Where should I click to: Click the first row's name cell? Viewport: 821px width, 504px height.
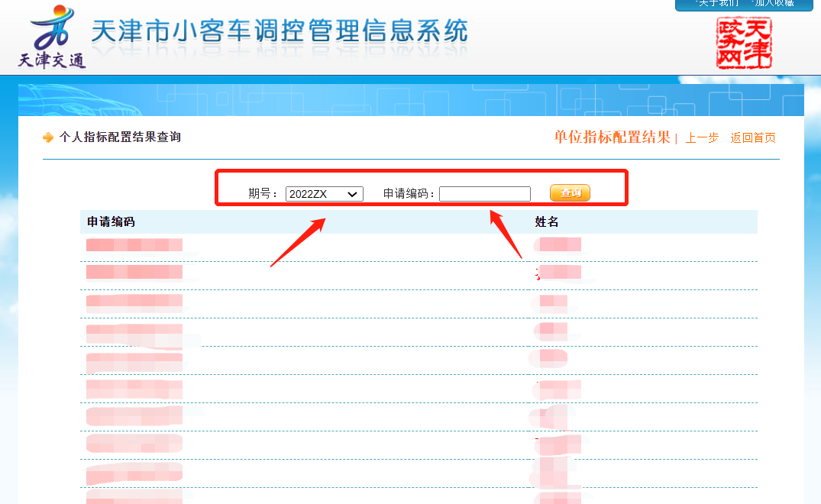[558, 245]
